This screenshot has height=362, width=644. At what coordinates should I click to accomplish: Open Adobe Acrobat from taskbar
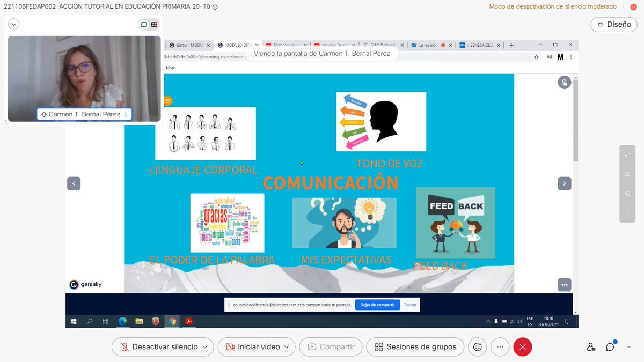(189, 322)
